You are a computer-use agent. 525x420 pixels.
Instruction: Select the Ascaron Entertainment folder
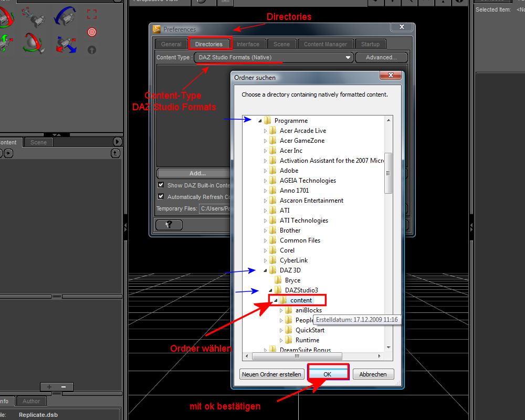[x=311, y=201]
